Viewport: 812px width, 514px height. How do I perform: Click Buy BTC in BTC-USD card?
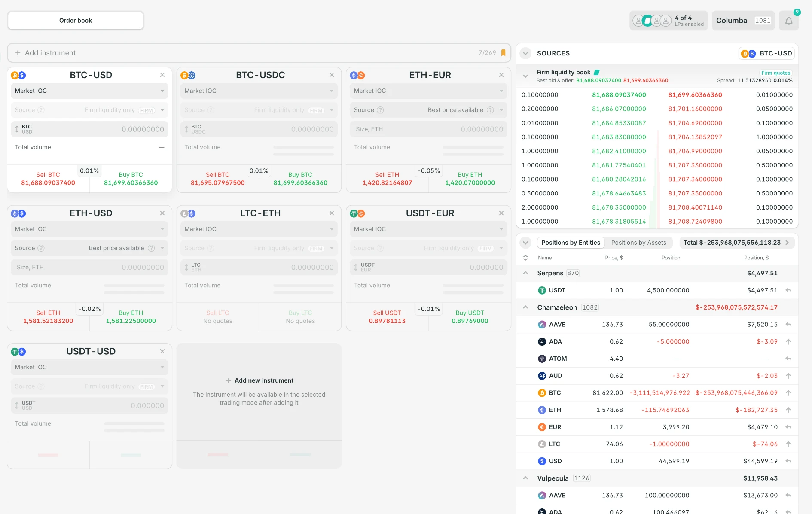point(131,179)
